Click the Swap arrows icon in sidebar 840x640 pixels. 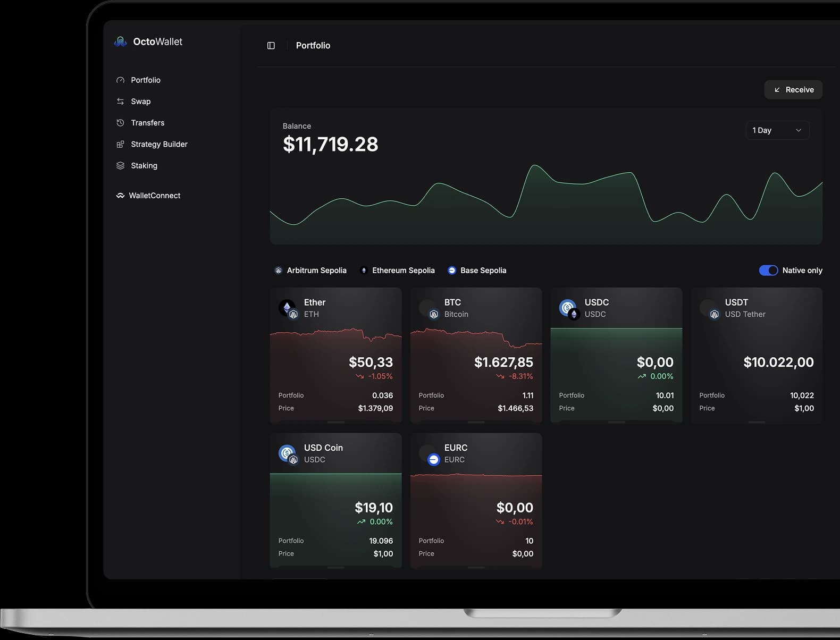(120, 102)
